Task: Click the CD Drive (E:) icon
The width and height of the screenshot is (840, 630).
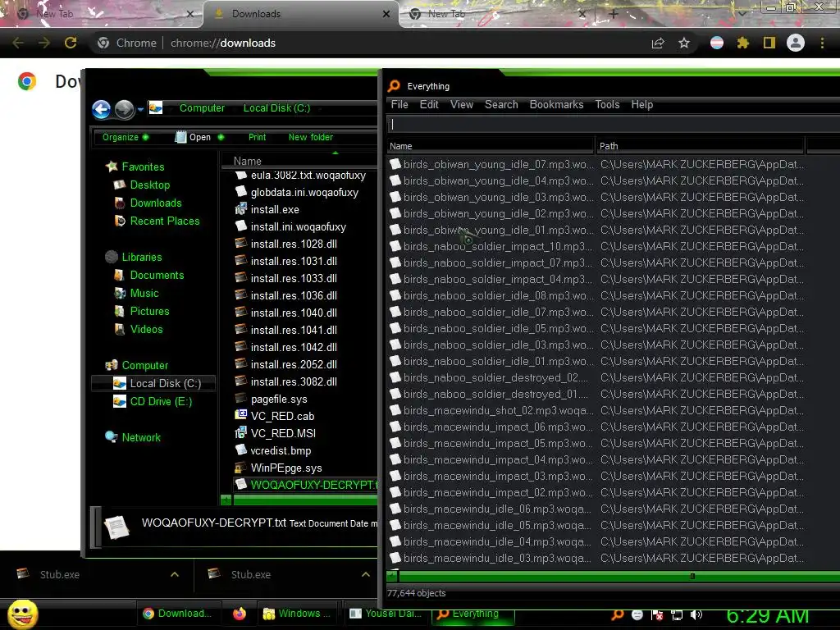Action: pyautogui.click(x=120, y=401)
